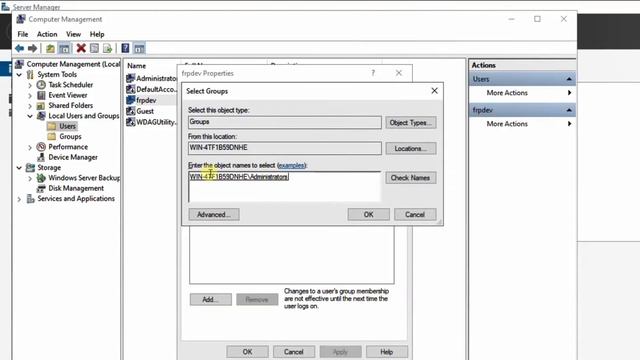The height and width of the screenshot is (360, 640).
Task: Click the Add button in frpdev Properties
Action: [211, 299]
